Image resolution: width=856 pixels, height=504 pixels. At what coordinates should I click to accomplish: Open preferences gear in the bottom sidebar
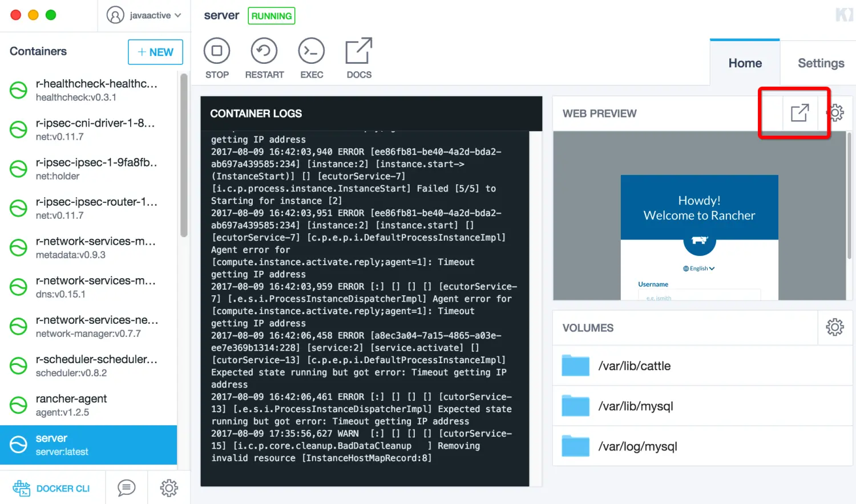click(x=169, y=488)
